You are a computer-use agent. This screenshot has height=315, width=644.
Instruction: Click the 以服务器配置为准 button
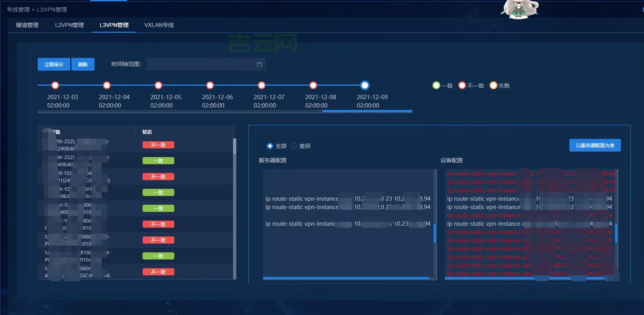pyautogui.click(x=595, y=146)
